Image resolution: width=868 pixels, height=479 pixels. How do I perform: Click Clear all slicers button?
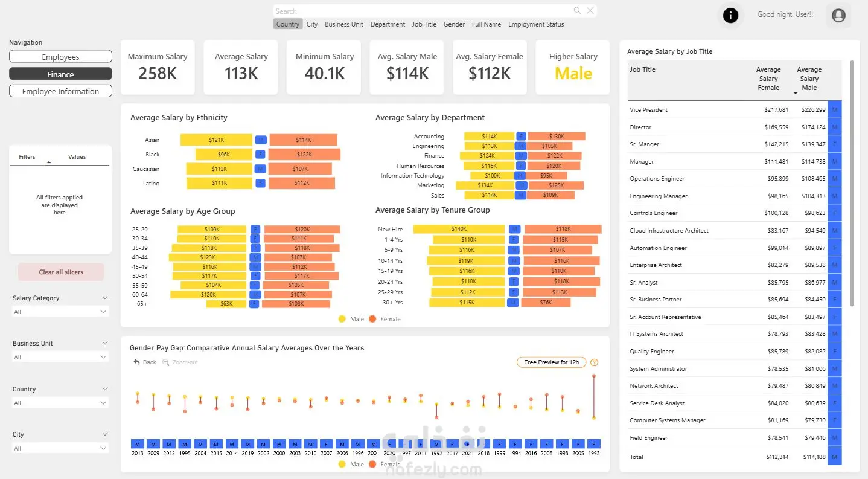(x=61, y=272)
